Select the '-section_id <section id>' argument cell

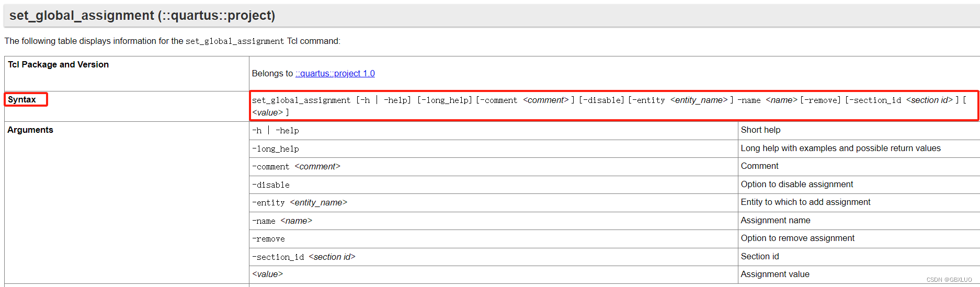(x=494, y=257)
